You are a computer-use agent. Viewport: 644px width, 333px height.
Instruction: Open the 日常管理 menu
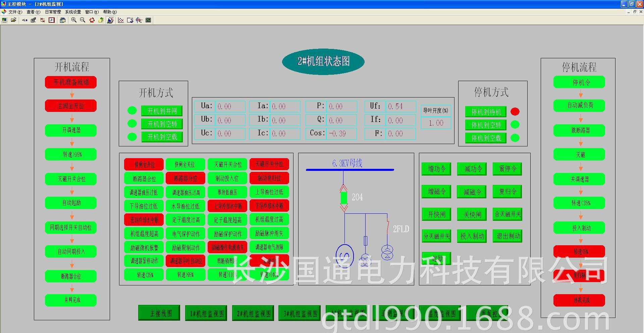tap(53, 12)
